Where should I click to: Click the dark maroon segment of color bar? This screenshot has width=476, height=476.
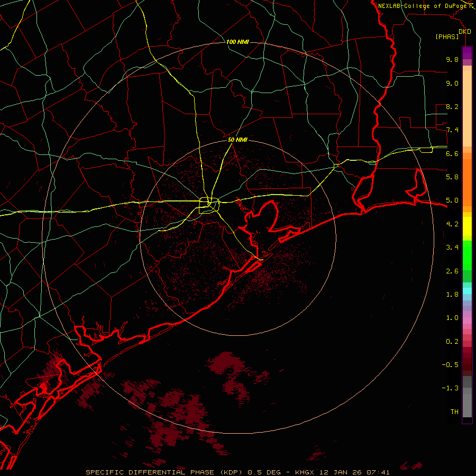tap(467, 361)
